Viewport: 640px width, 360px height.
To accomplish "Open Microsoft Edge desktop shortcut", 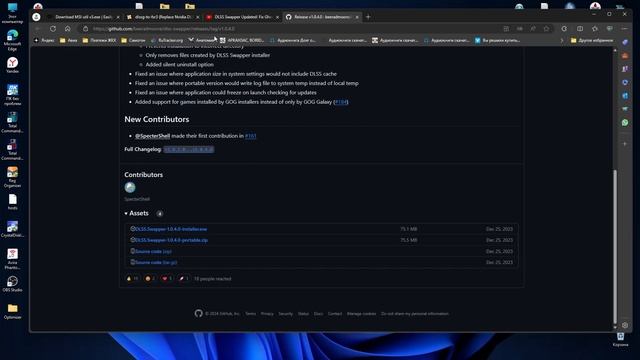I will point(12,40).
